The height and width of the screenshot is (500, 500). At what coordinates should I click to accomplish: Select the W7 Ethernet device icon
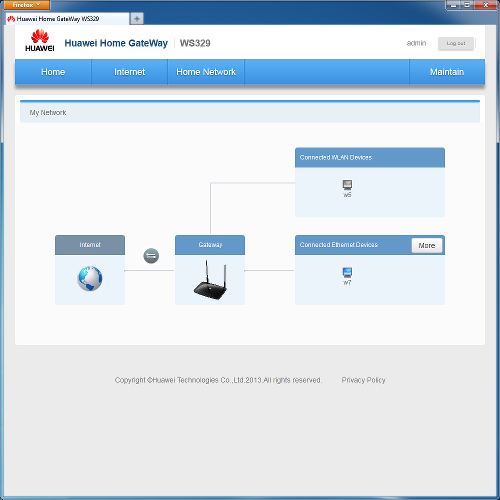347,272
